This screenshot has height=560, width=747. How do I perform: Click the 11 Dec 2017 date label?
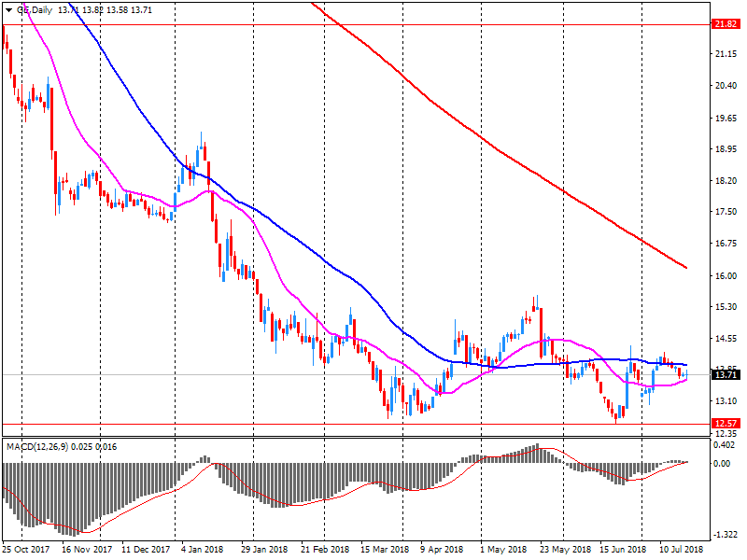146,550
